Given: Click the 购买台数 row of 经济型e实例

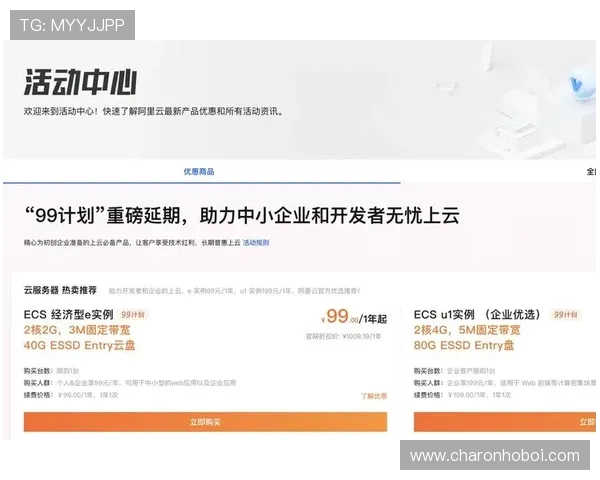Looking at the screenshot, I should [51, 371].
